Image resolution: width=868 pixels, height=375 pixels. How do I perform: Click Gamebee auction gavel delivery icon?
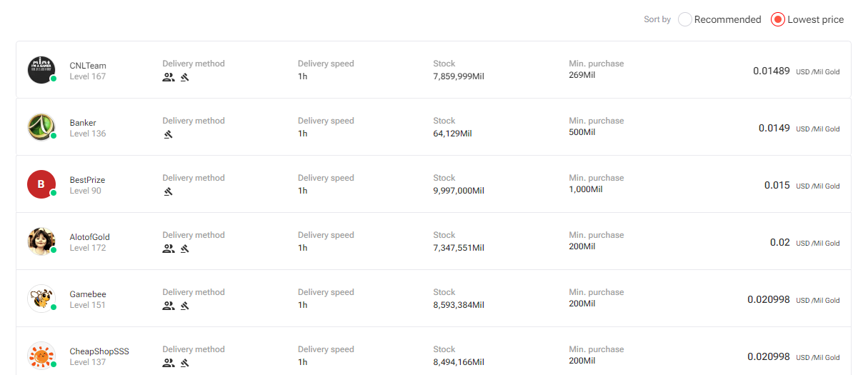pyautogui.click(x=184, y=306)
